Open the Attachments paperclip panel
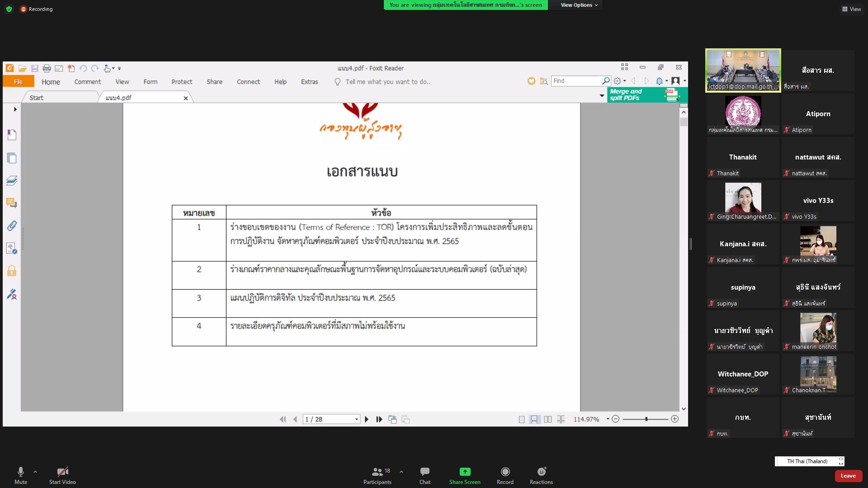 click(x=12, y=225)
